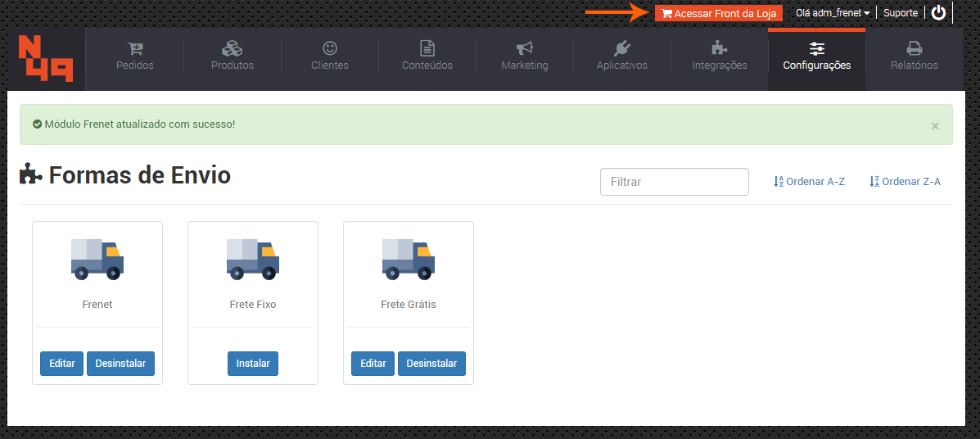Go to the Produtos section
The height and width of the screenshot is (439, 980).
coord(233,57)
